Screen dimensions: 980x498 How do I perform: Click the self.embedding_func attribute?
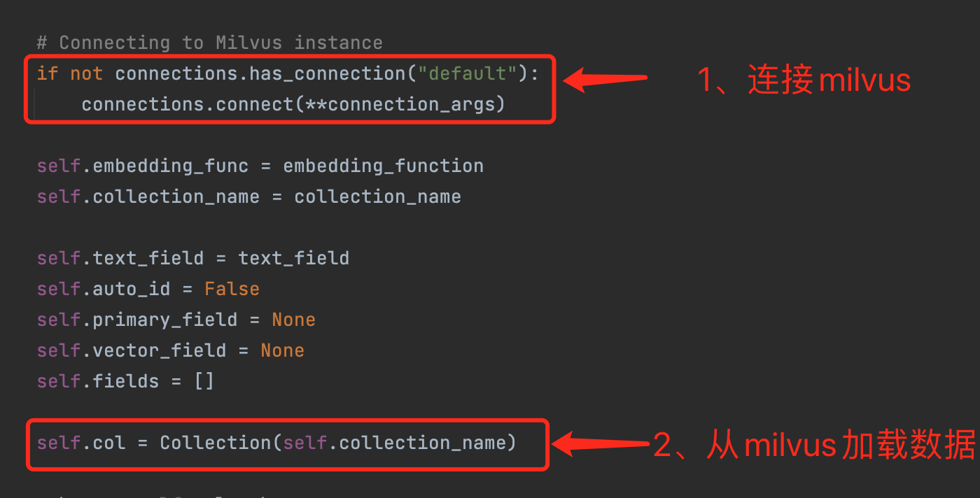point(143,166)
